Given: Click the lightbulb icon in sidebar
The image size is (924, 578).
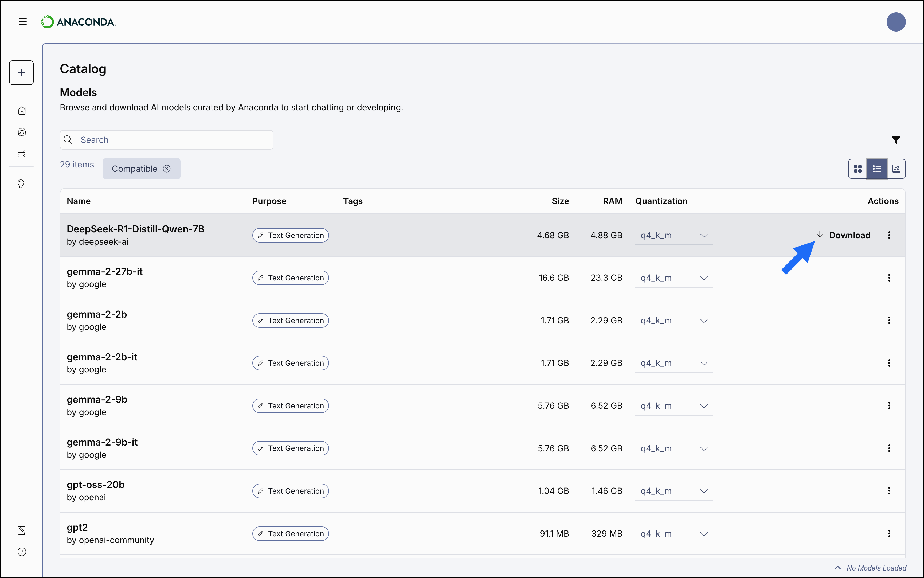Looking at the screenshot, I should click(21, 184).
